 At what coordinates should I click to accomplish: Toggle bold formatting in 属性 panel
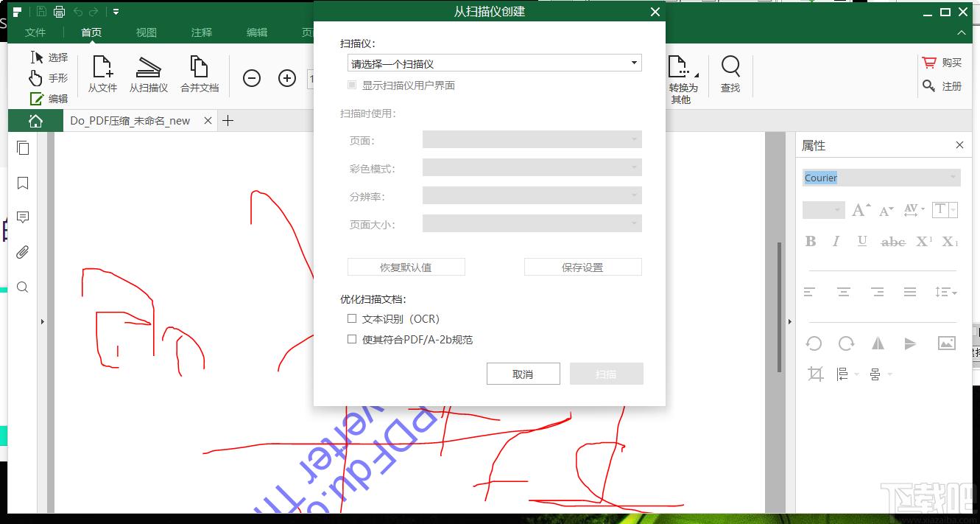pos(811,241)
